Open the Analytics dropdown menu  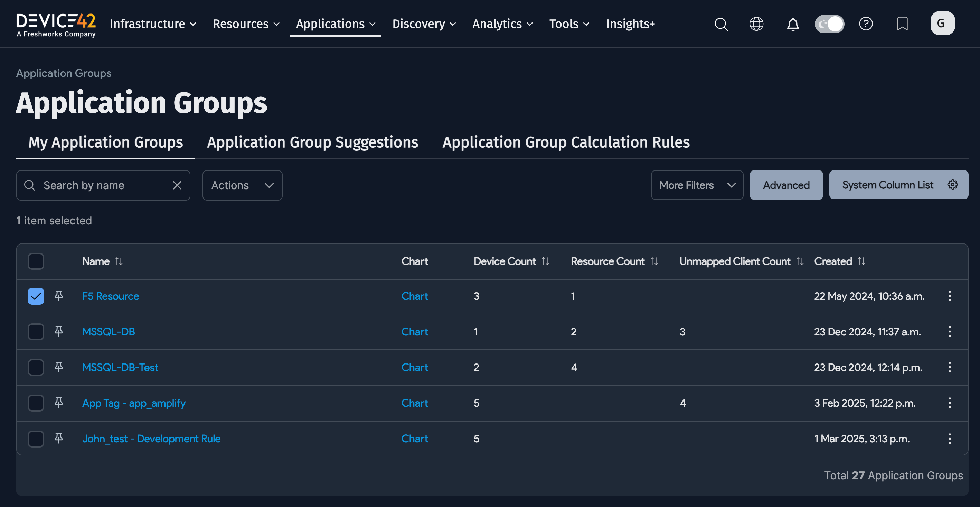tap(502, 24)
